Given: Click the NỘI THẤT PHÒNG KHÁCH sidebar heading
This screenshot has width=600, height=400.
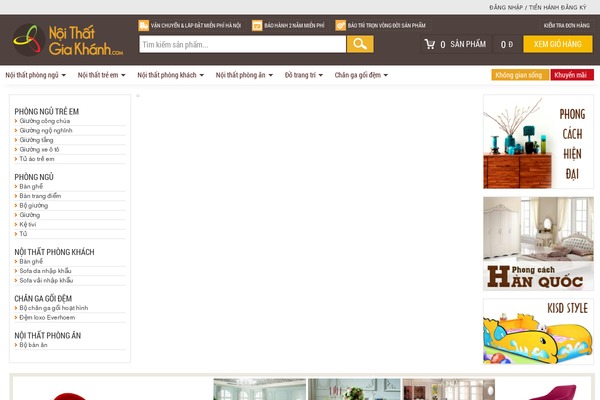Looking at the screenshot, I should [x=54, y=252].
